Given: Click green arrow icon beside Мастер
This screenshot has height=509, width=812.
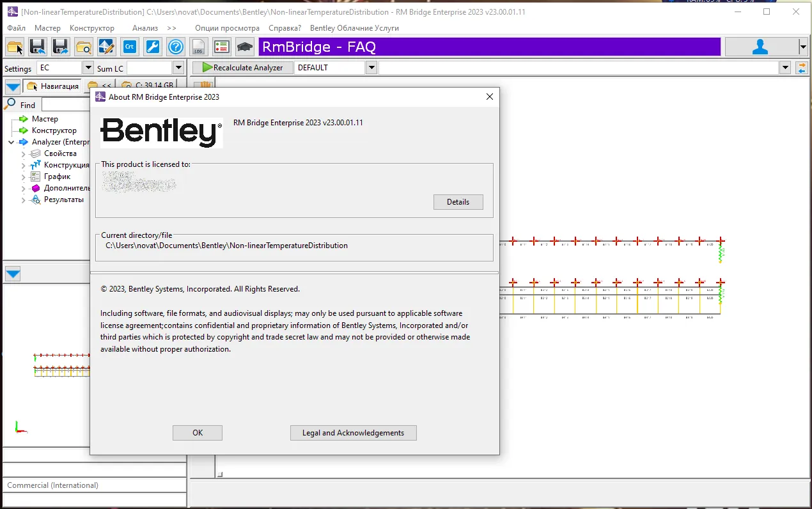Looking at the screenshot, I should point(24,119).
